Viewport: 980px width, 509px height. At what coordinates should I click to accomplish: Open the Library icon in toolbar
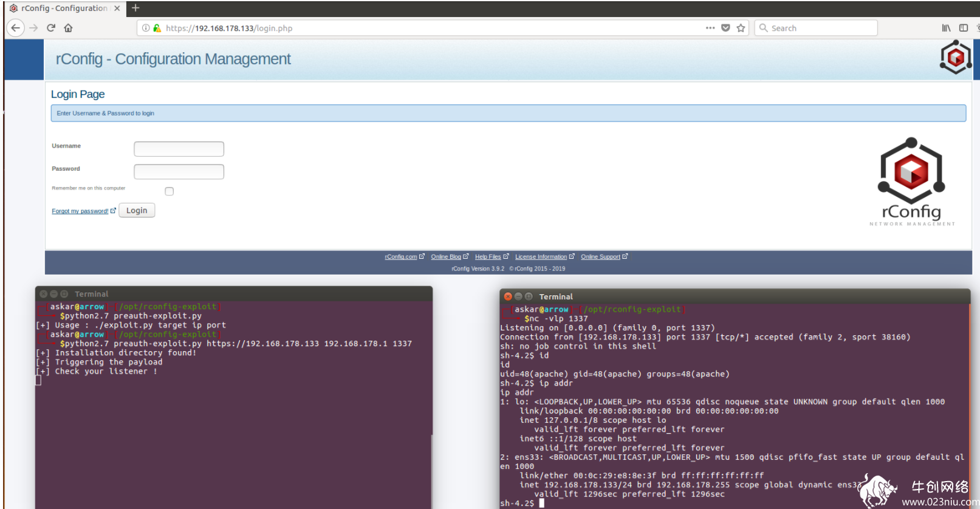pyautogui.click(x=946, y=28)
